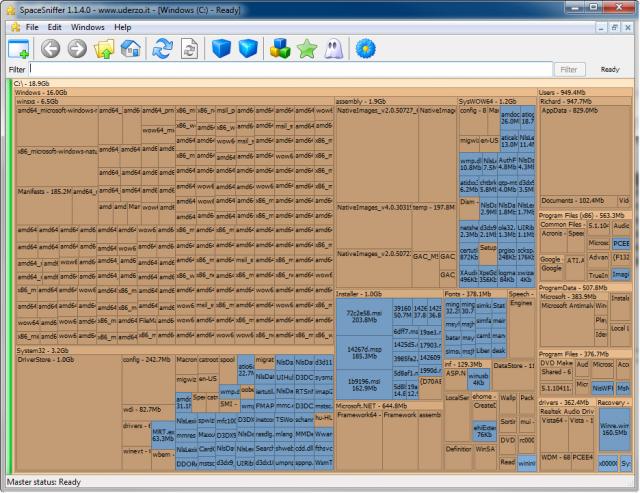
Task: Select the temp - 197.8Mb block
Action: [433, 227]
